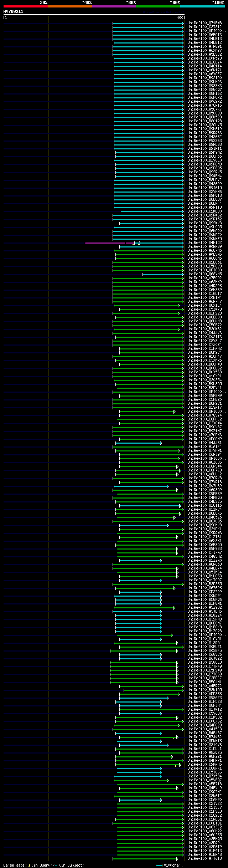
Task: Click the orange ~40% identity legend segment
Action: point(70,6)
